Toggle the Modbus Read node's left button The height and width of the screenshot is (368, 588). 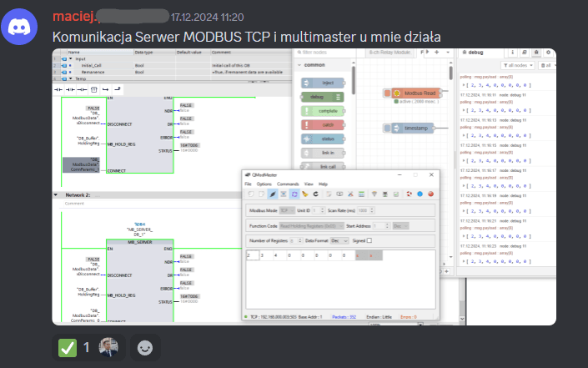point(388,93)
